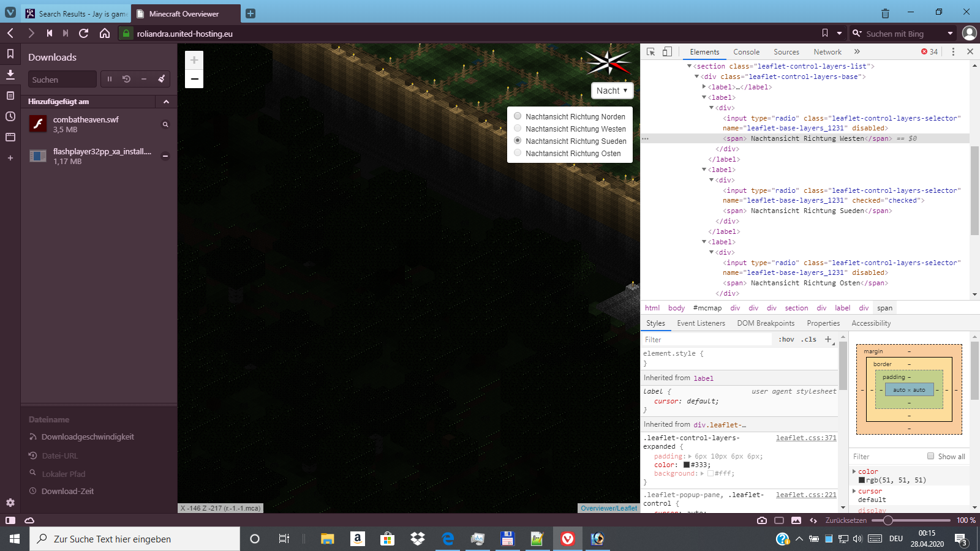The image size is (980, 551).
Task: Capture page with camera icon in status bar
Action: (762, 520)
